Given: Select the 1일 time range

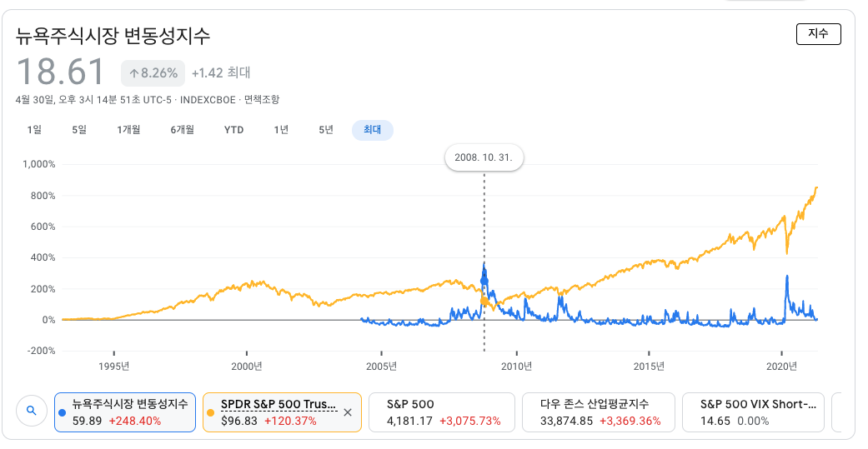Looking at the screenshot, I should coord(34,130).
